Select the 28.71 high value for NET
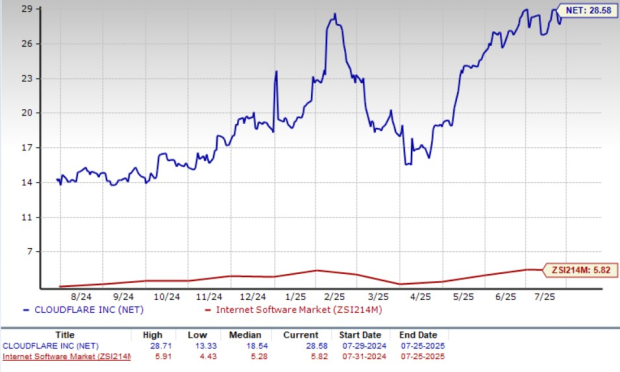This screenshot has width=620, height=372. [x=161, y=346]
